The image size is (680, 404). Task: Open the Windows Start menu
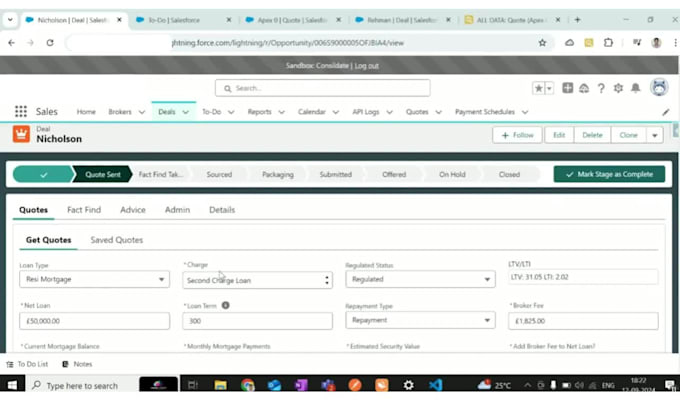click(12, 385)
